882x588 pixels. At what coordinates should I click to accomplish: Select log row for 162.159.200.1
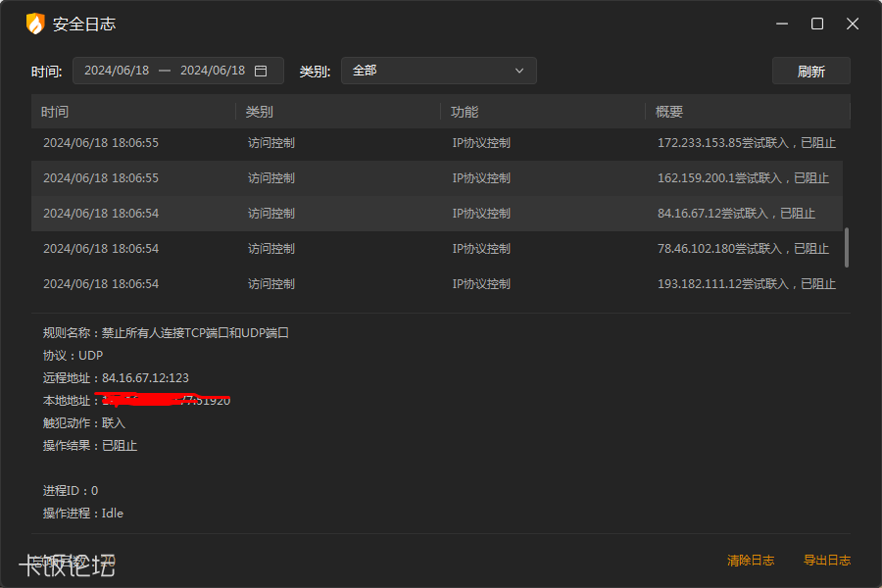click(436, 178)
